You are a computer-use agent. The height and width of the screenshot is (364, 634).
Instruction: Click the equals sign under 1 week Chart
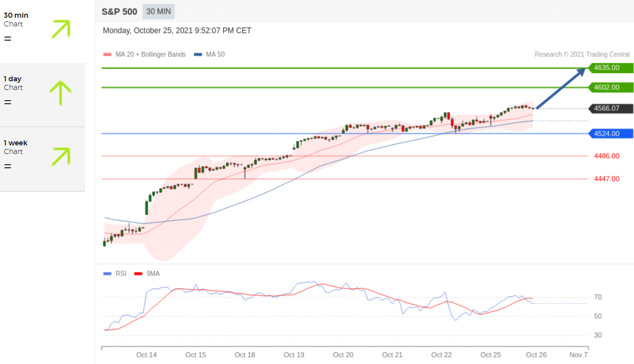click(x=8, y=166)
